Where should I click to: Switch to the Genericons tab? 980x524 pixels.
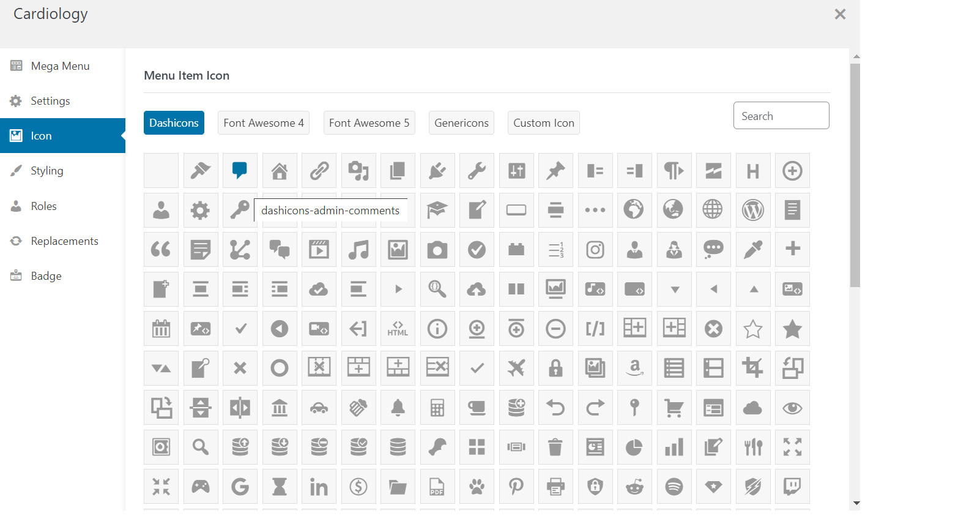461,122
